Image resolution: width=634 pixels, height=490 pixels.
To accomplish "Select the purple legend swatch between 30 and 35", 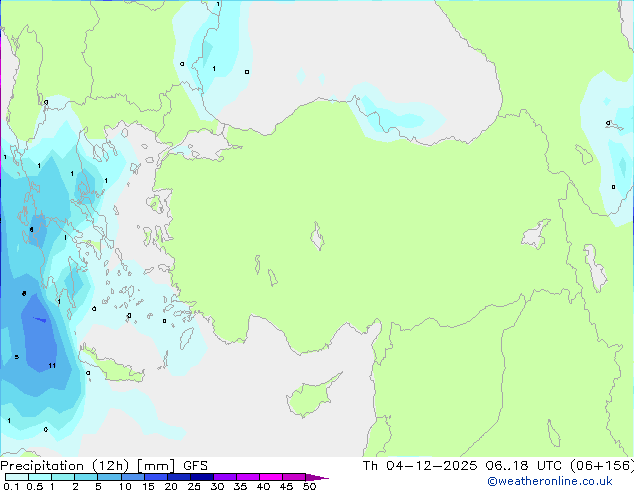I will 225,477.
